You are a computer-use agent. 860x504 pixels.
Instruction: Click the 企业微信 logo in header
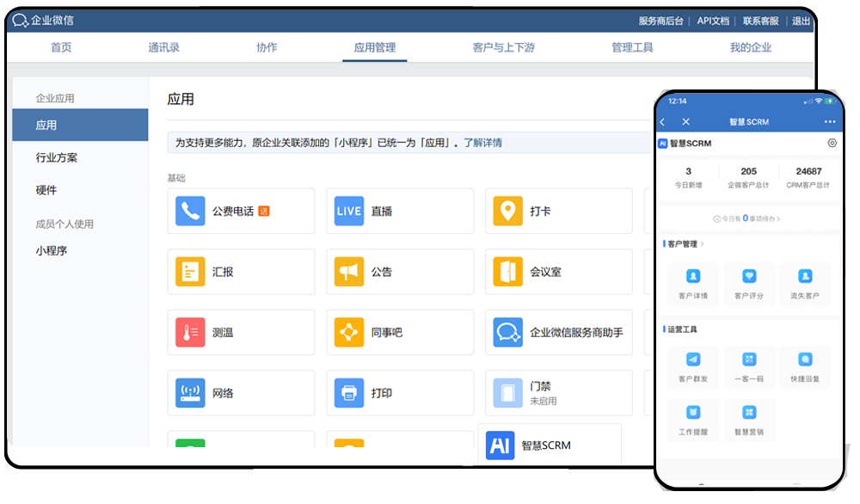tap(43, 21)
